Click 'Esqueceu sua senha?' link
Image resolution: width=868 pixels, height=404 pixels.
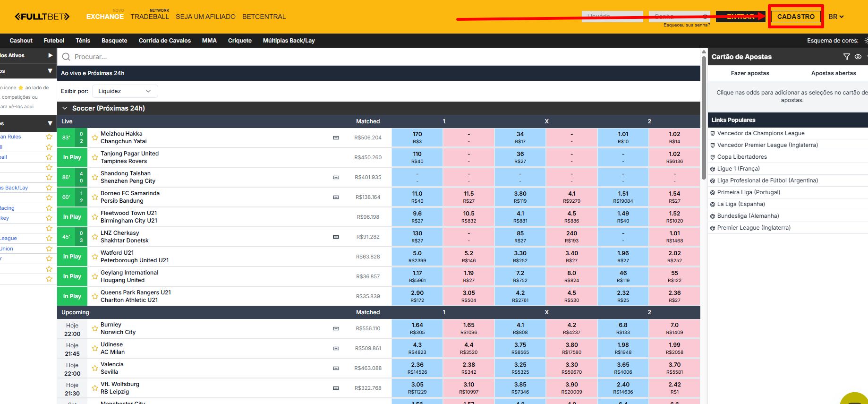tap(687, 25)
